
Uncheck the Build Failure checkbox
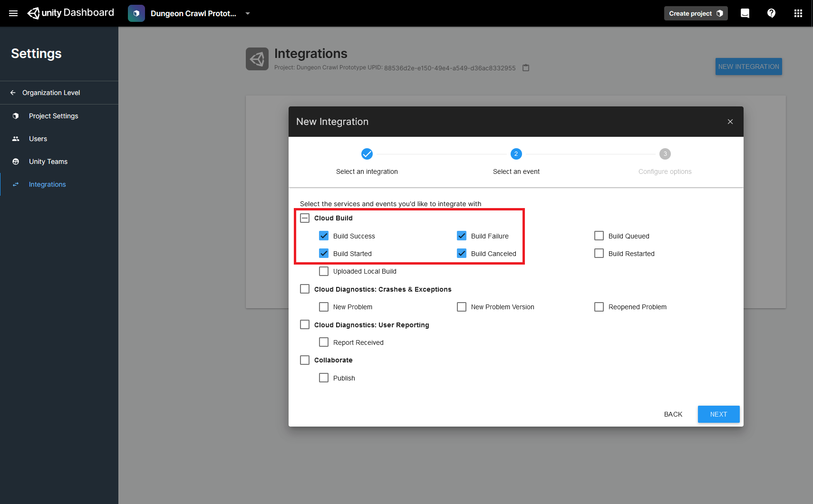point(462,236)
